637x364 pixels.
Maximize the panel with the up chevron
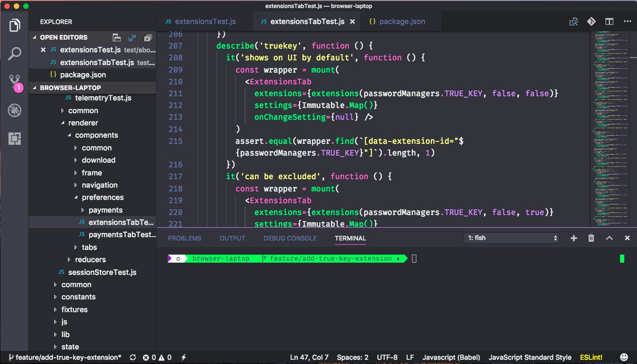(x=609, y=238)
